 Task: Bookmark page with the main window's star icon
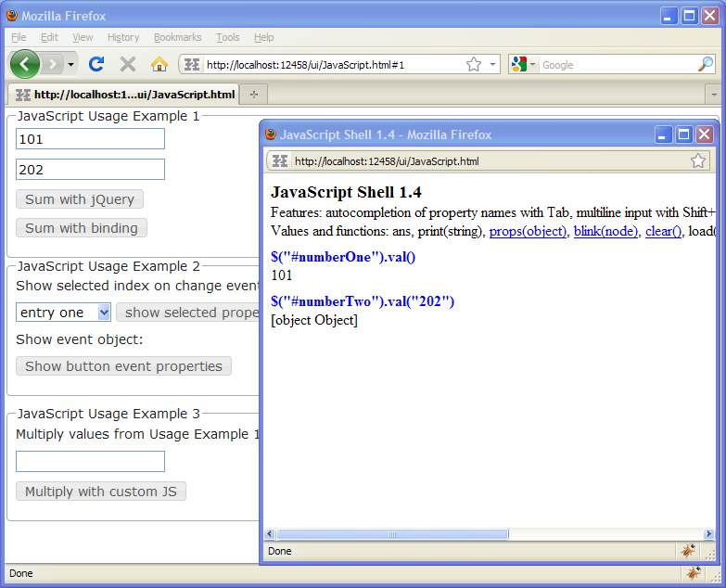coord(474,64)
